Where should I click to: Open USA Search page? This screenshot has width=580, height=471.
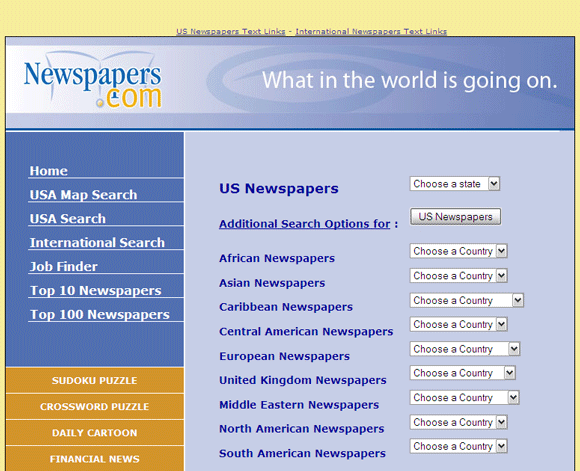pos(68,219)
